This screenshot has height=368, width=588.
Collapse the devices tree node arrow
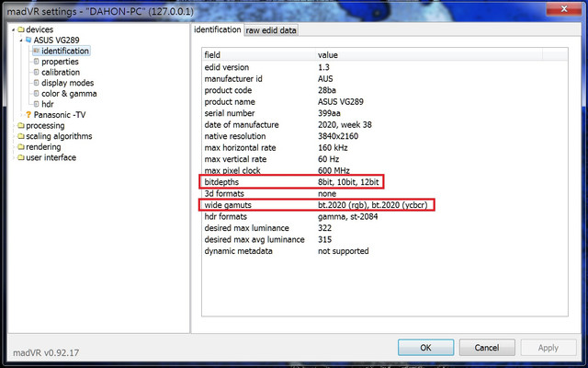click(14, 29)
